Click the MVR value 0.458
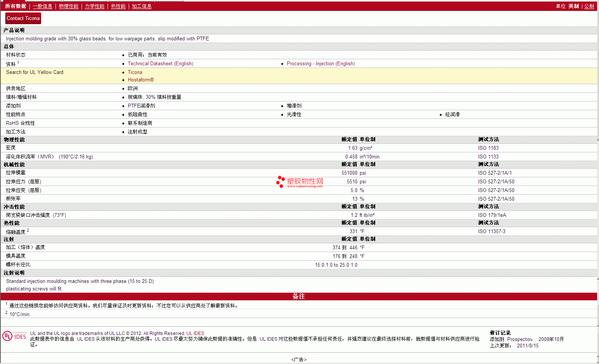This screenshot has width=599, height=364. pyautogui.click(x=351, y=157)
